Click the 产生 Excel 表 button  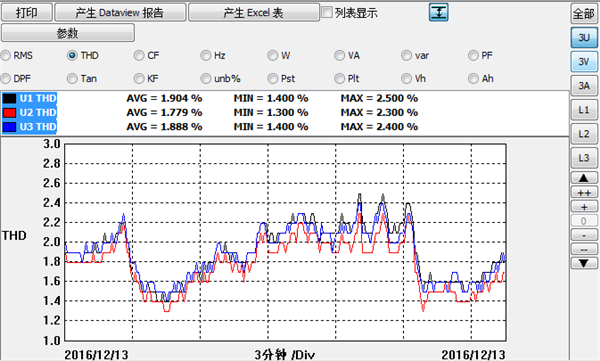tap(254, 12)
